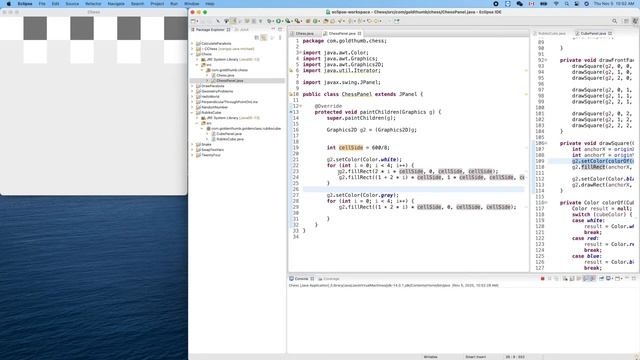Open the Run button dropdown arrow
This screenshot has width=640, height=360.
tap(282, 21)
